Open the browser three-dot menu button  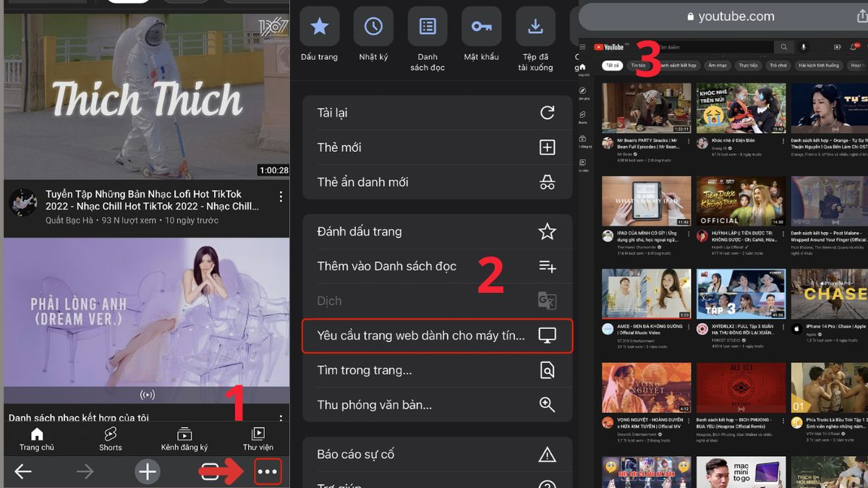point(267,472)
